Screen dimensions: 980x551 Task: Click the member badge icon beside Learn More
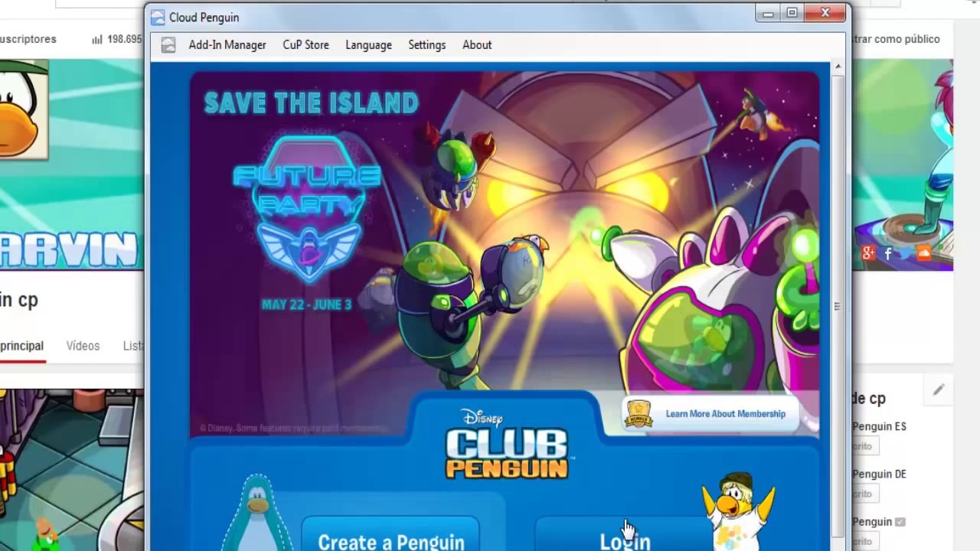point(639,414)
